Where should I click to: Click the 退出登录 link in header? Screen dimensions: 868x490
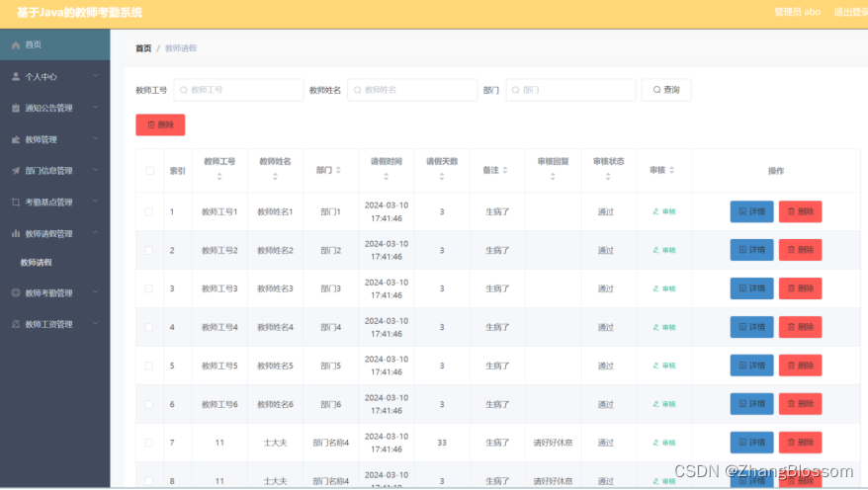point(851,12)
